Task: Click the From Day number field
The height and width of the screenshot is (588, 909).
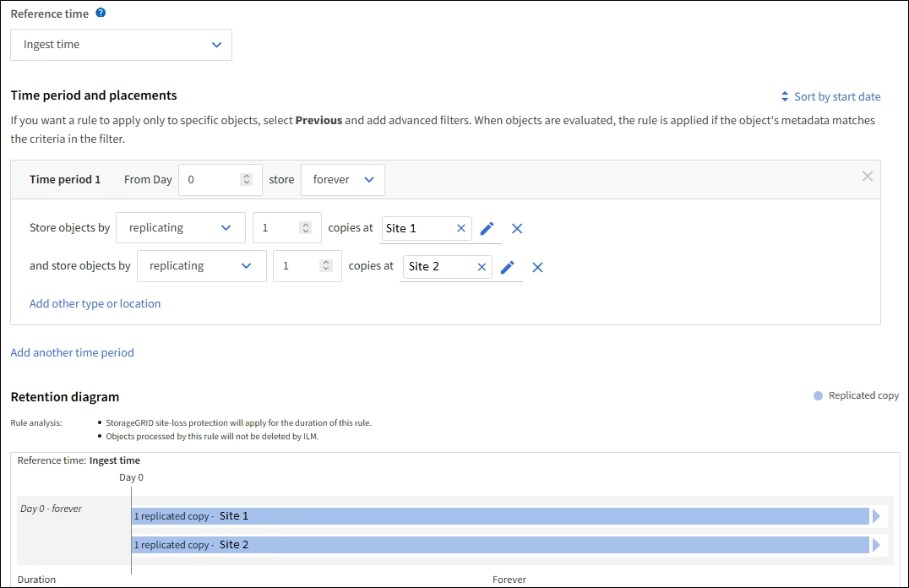Action: tap(211, 180)
